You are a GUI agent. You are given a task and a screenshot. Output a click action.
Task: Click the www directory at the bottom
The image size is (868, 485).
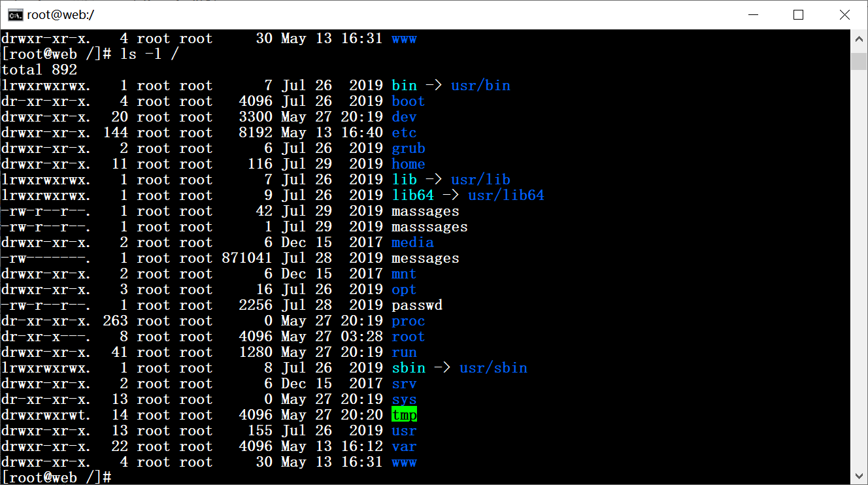(x=404, y=461)
